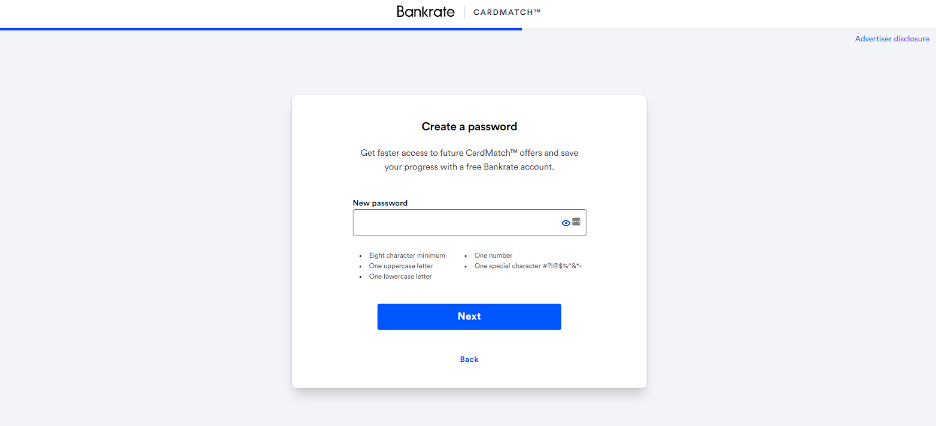Screen dimensions: 936x426
Task: Click the "free Bankrate account" text line
Action: pos(469,167)
